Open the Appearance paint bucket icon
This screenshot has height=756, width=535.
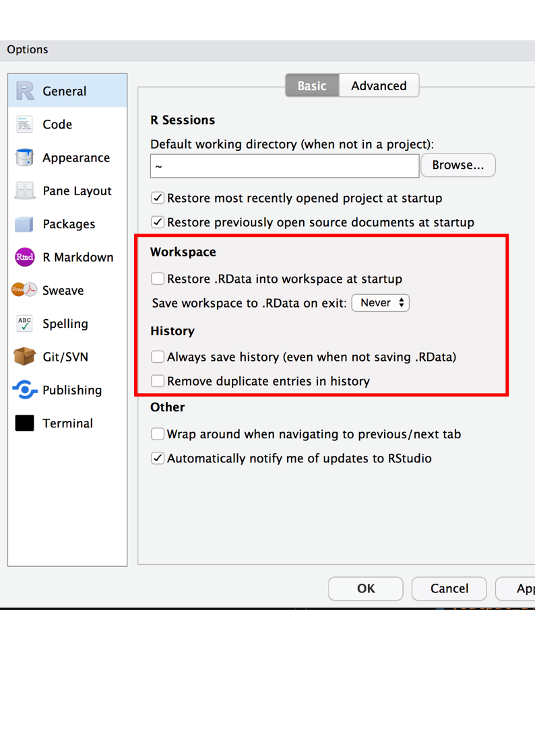click(x=24, y=157)
